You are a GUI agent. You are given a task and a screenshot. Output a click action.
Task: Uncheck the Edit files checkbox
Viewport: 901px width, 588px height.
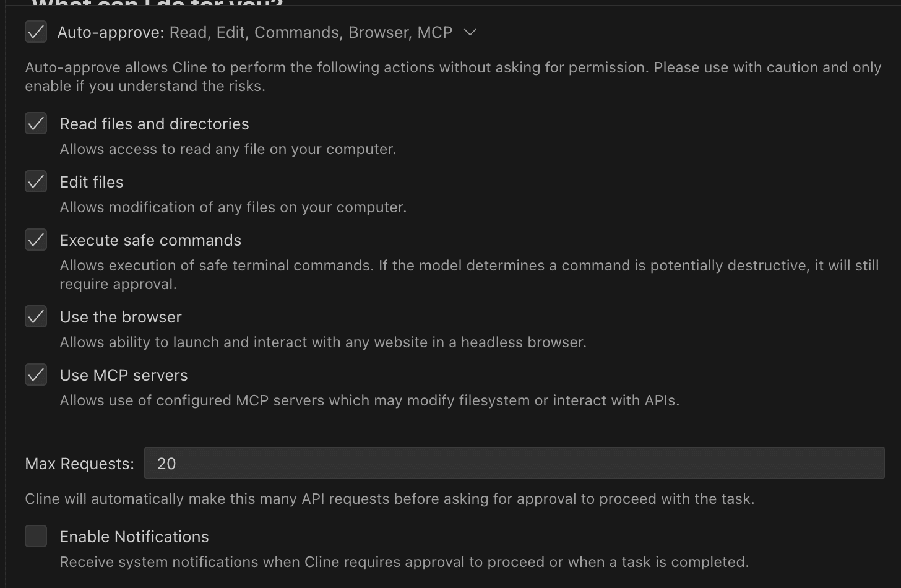36,181
